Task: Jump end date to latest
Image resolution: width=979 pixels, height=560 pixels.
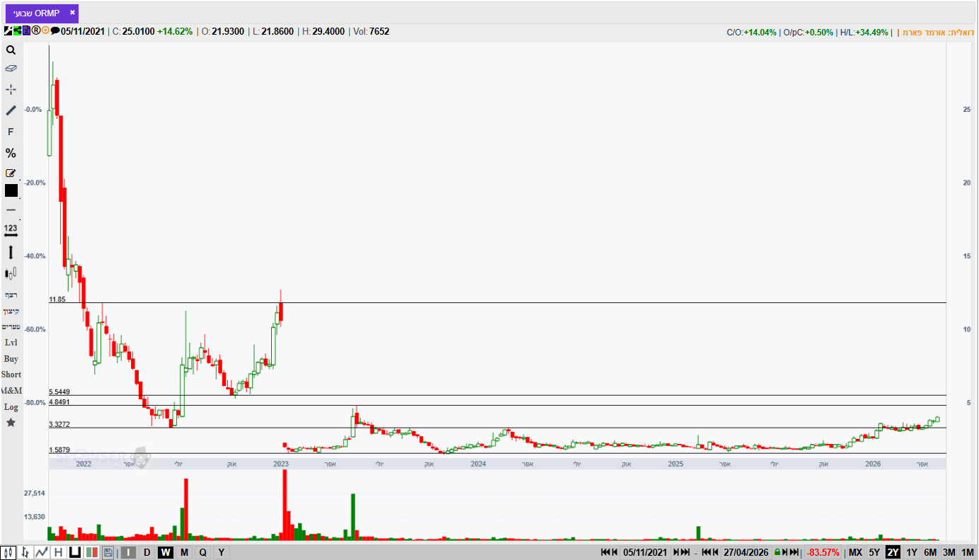Action: pyautogui.click(x=794, y=552)
